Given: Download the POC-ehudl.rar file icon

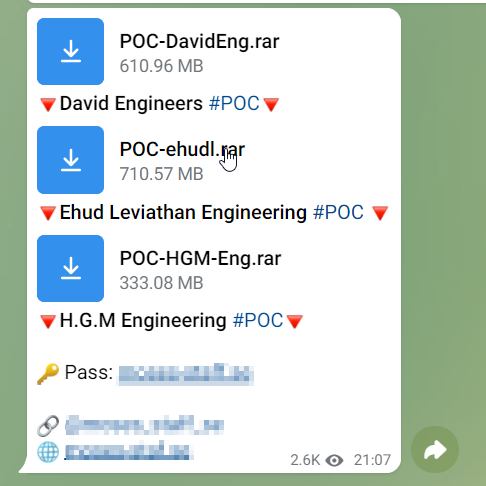Looking at the screenshot, I should pyautogui.click(x=70, y=160).
